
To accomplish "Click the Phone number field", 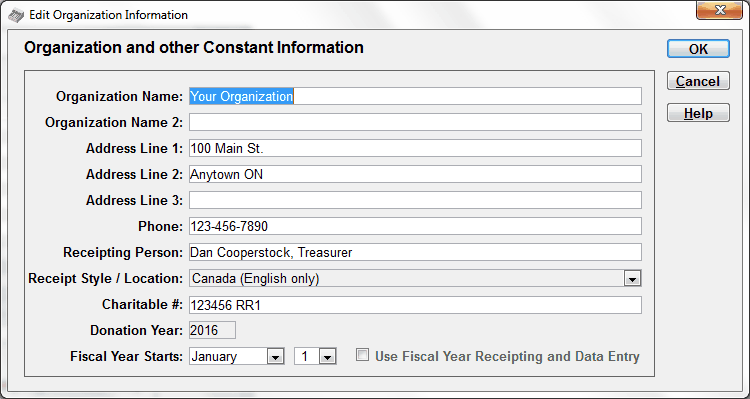I will pyautogui.click(x=415, y=226).
